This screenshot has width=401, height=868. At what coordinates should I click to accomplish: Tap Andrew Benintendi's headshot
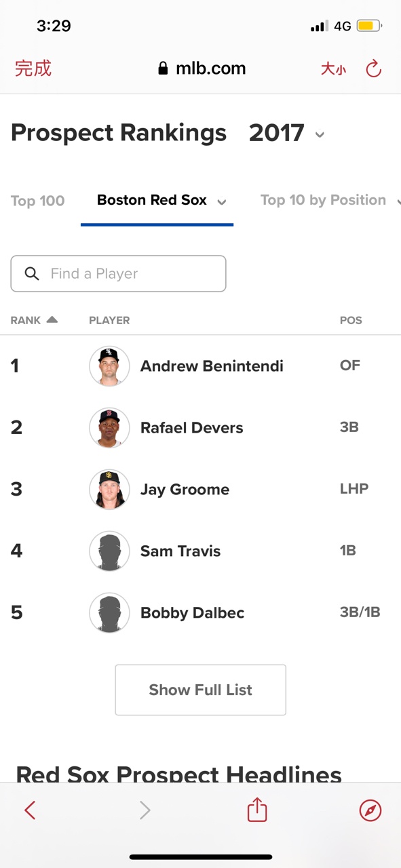(x=109, y=366)
